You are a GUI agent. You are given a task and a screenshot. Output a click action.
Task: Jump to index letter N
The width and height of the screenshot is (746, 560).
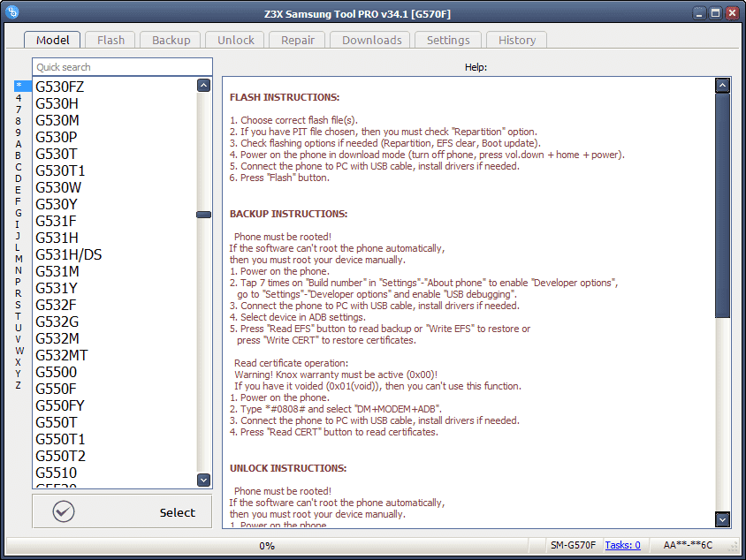(x=18, y=270)
